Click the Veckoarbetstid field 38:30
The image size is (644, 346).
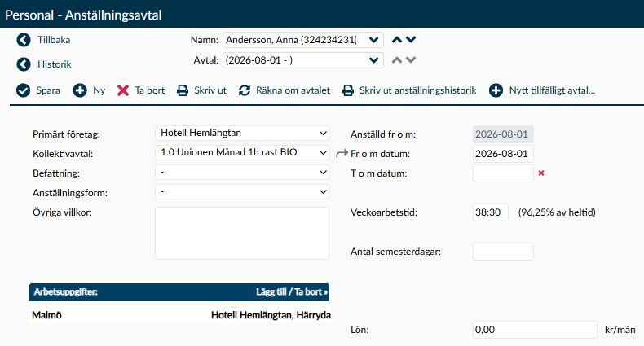tap(491, 212)
